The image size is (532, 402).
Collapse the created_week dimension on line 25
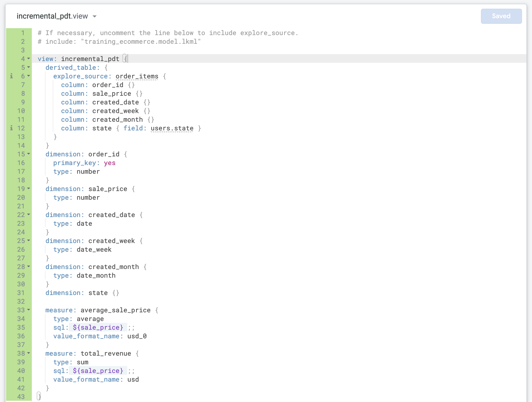pyautogui.click(x=28, y=241)
